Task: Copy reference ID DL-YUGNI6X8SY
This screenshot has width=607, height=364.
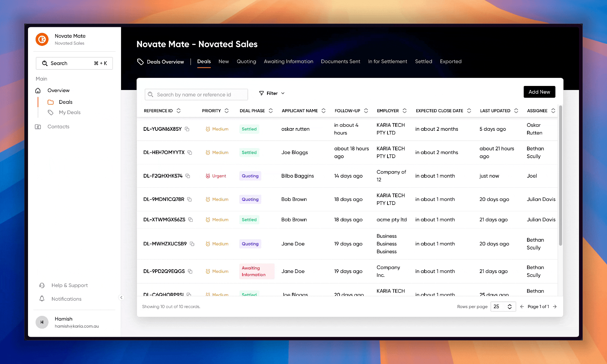Action: [x=187, y=129]
